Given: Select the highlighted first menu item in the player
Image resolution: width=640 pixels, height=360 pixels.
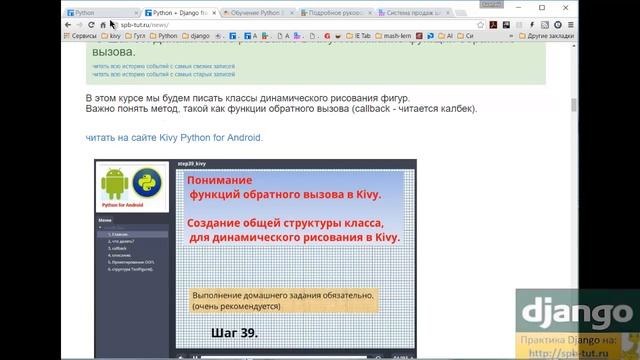Looking at the screenshot, I should [x=132, y=234].
